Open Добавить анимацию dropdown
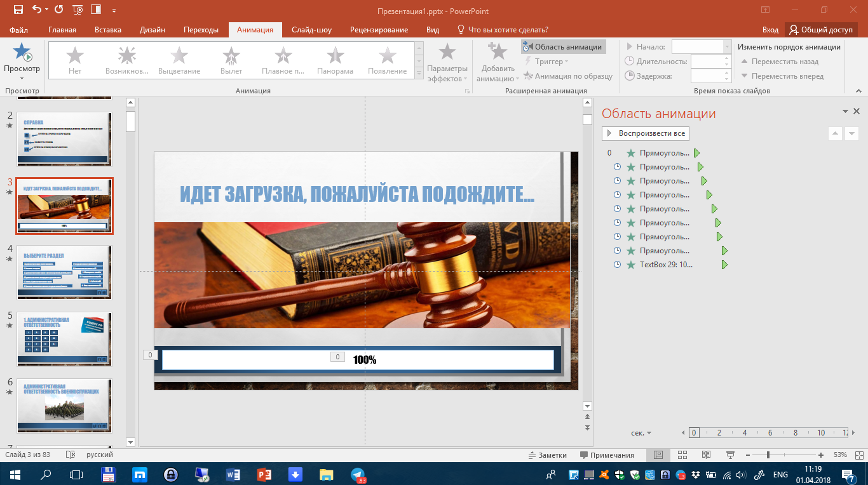 (x=498, y=63)
